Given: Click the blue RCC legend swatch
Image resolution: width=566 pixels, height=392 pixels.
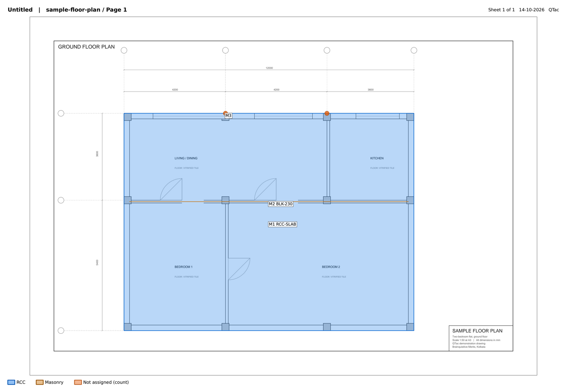Looking at the screenshot, I should coord(11,382).
